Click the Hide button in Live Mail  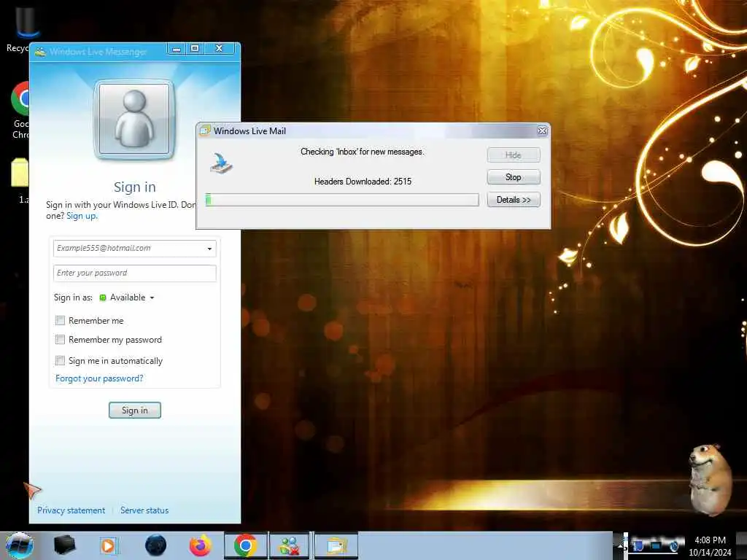[x=514, y=155]
